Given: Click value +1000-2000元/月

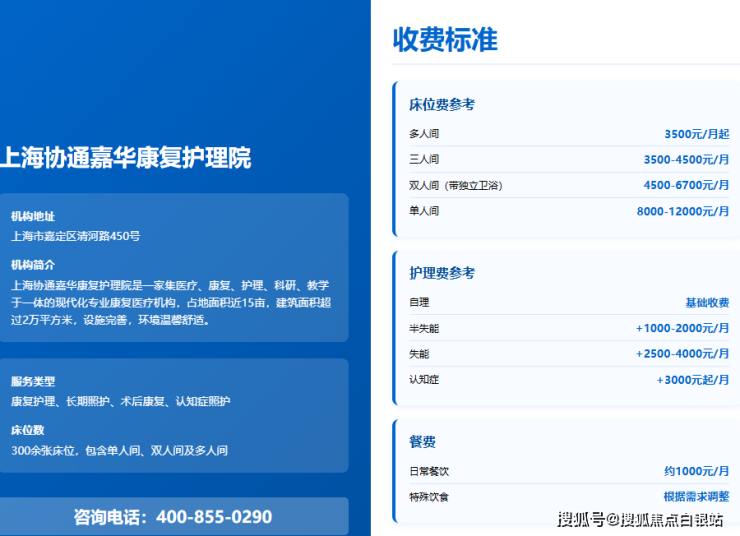Looking at the screenshot, I should click(682, 328).
